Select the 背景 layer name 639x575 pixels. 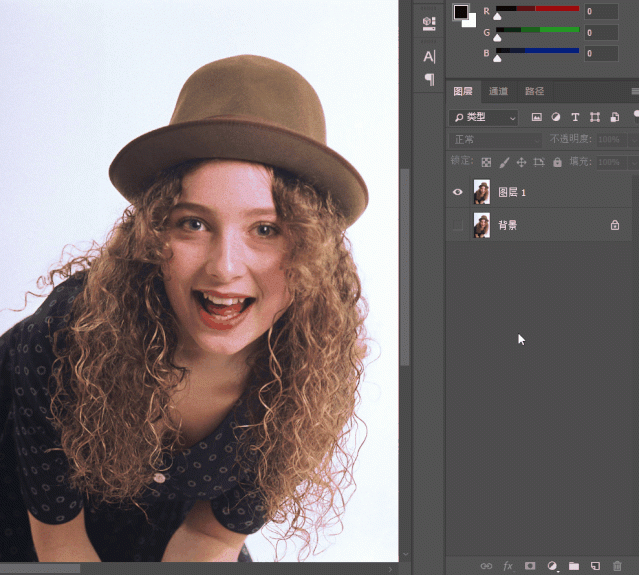(508, 226)
